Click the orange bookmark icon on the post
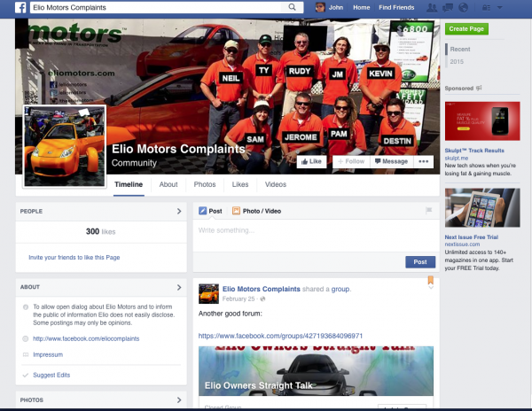 pos(431,280)
